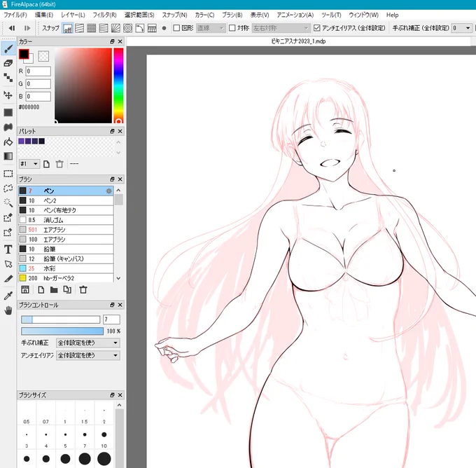Viewport: 476px width, 468px height.
Task: Select the Gradient tool
Action: point(8,156)
